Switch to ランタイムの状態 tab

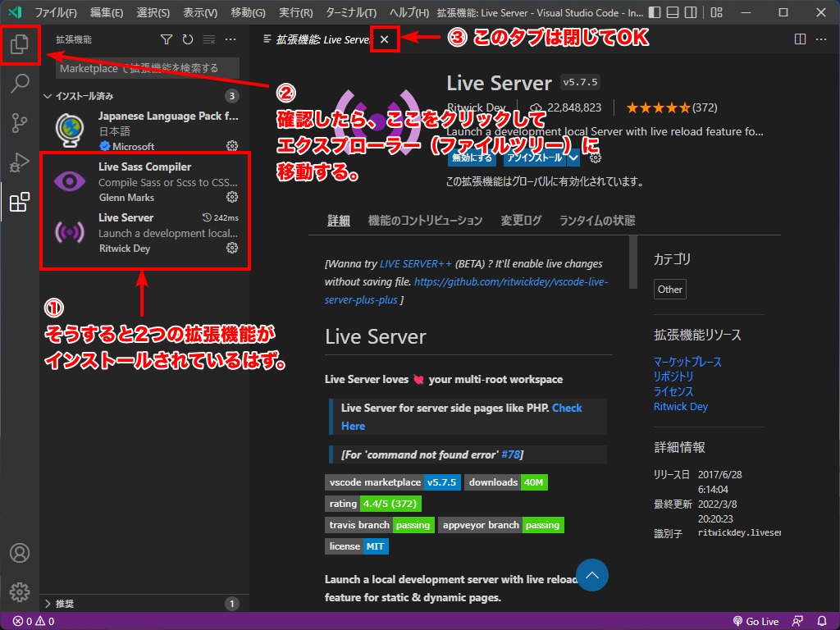[597, 220]
